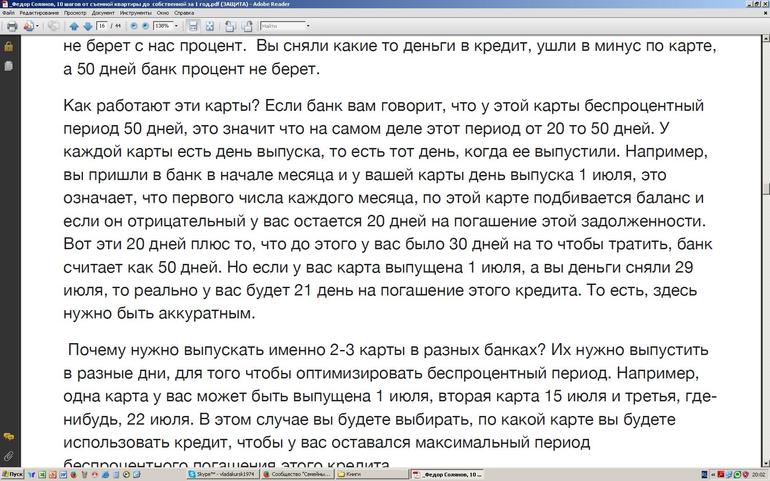This screenshot has height=481, width=770.
Task: Open the comments panel in left sidebar
Action: (8, 437)
